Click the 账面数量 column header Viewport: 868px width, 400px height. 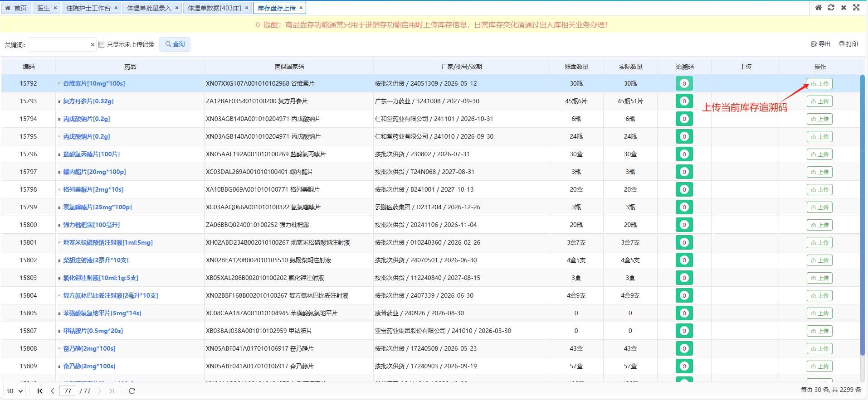point(576,67)
